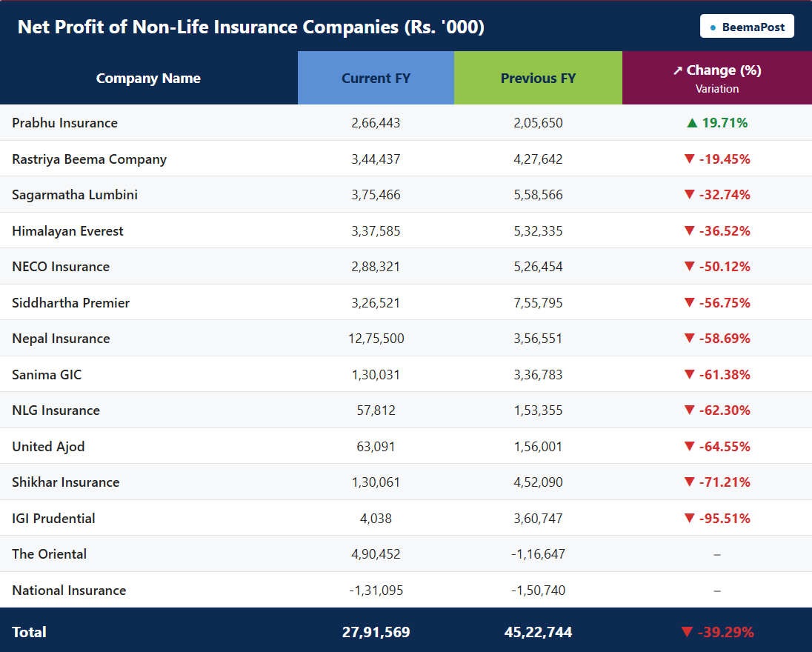Click the BeemaPost badge
Viewport: 812px width, 652px height.
(747, 27)
